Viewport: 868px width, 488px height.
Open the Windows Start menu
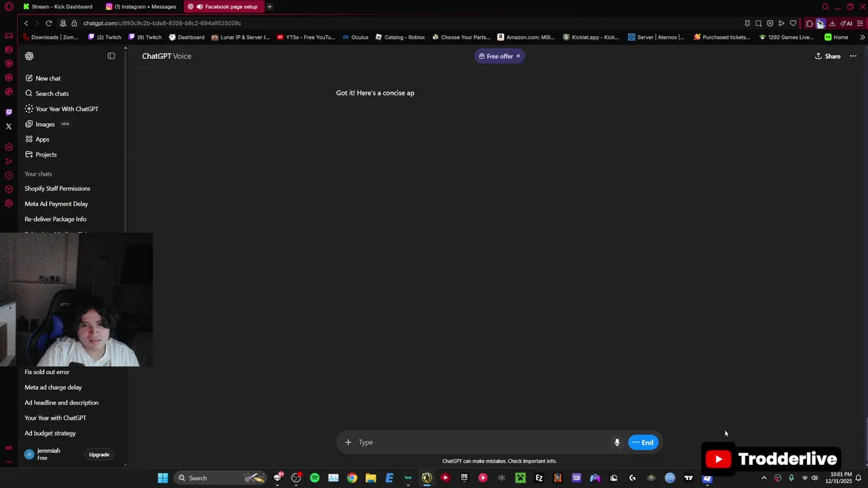pyautogui.click(x=163, y=478)
